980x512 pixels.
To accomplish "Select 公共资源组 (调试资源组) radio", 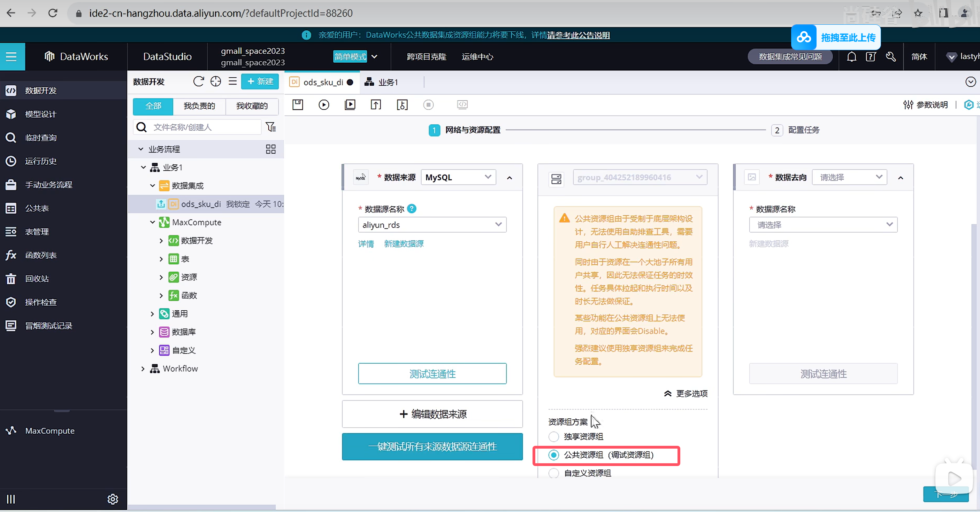I will (554, 455).
